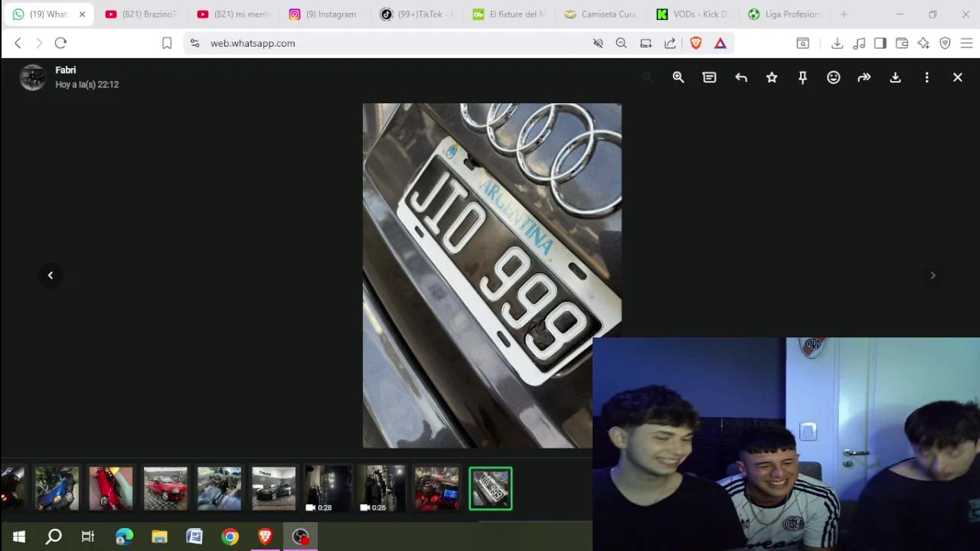
Task: Close the WhatsApp tab
Action: [x=82, y=15]
